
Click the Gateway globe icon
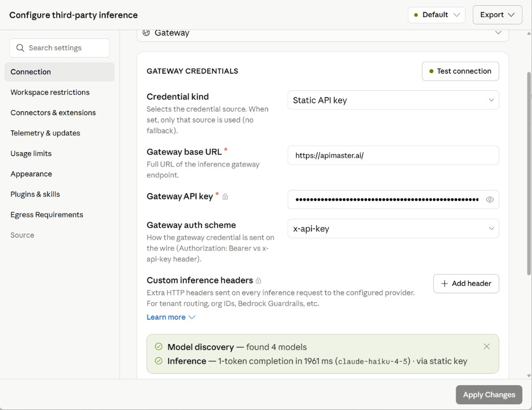point(146,33)
